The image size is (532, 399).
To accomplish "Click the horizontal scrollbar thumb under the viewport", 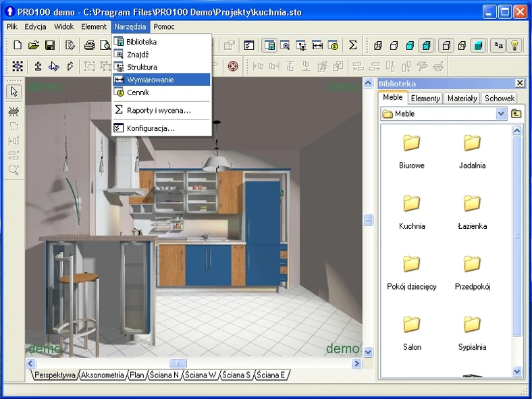I will click(x=178, y=363).
